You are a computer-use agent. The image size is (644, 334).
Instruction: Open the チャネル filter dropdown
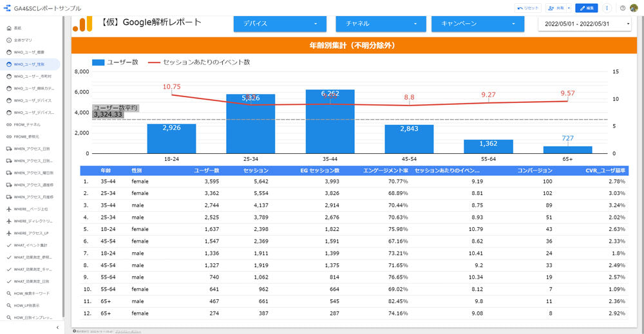coord(381,24)
